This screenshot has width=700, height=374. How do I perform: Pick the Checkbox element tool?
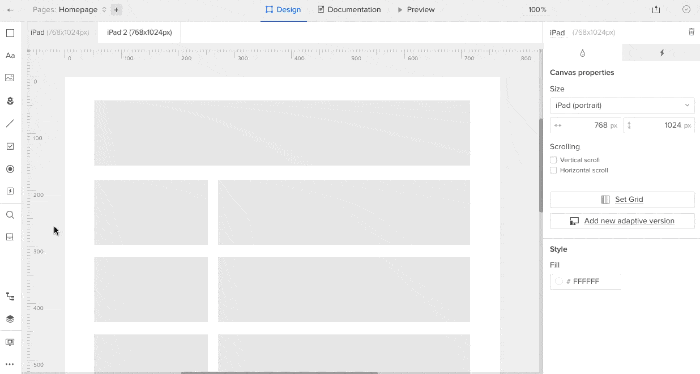coord(10,146)
